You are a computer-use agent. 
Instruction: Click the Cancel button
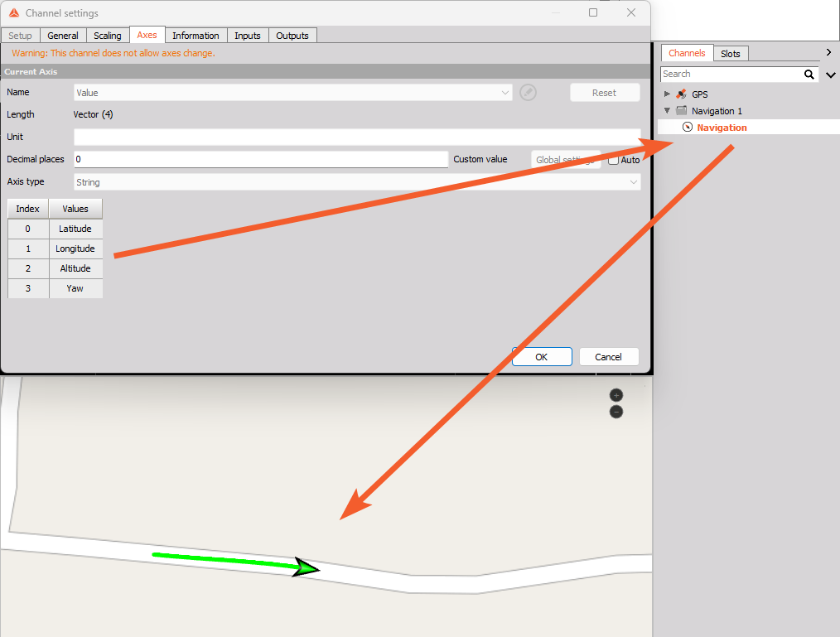(x=609, y=357)
